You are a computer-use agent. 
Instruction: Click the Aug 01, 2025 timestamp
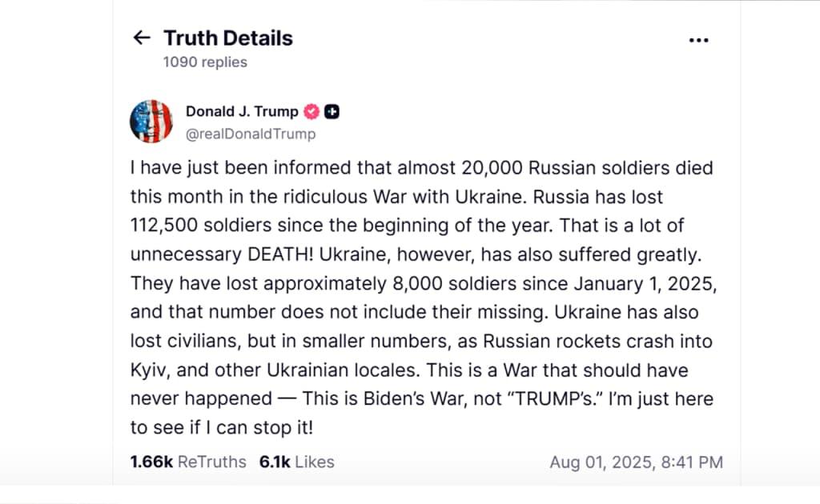[636, 462]
